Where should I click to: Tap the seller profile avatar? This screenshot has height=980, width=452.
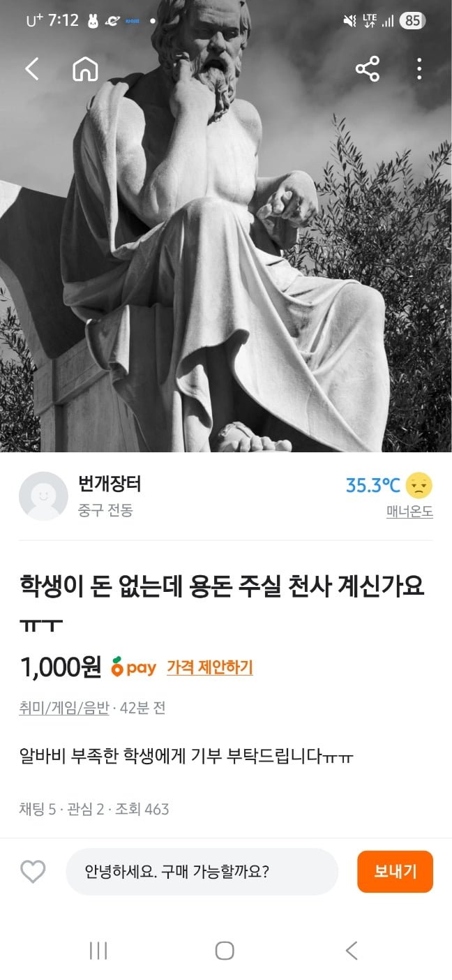click(x=43, y=496)
